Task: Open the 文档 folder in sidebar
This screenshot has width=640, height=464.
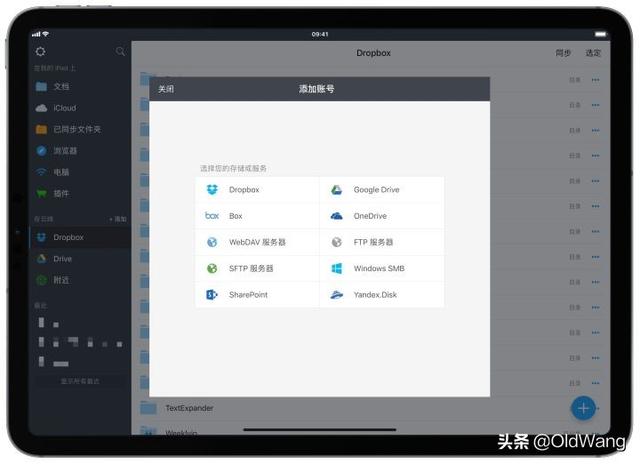Action: pyautogui.click(x=80, y=87)
